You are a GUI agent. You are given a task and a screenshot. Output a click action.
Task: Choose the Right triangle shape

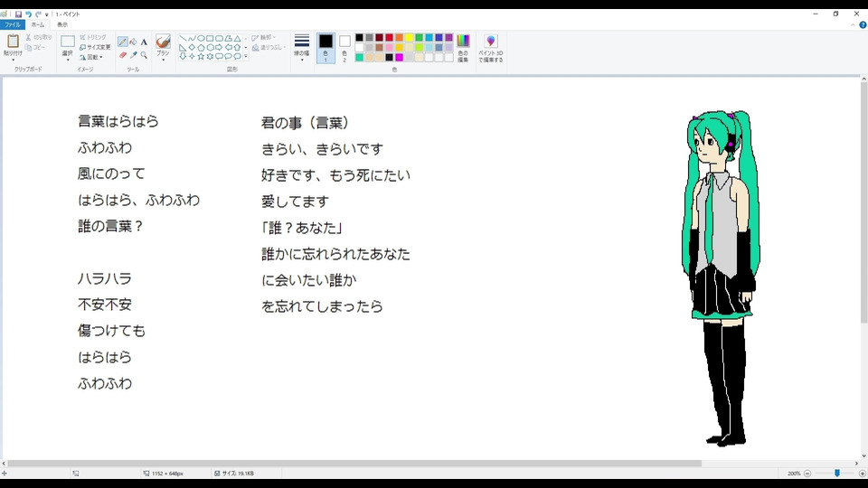pos(183,48)
